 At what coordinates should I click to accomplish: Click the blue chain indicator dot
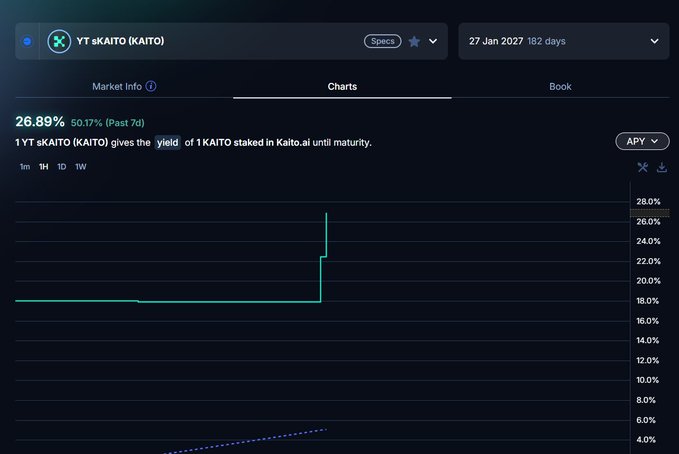(27, 41)
